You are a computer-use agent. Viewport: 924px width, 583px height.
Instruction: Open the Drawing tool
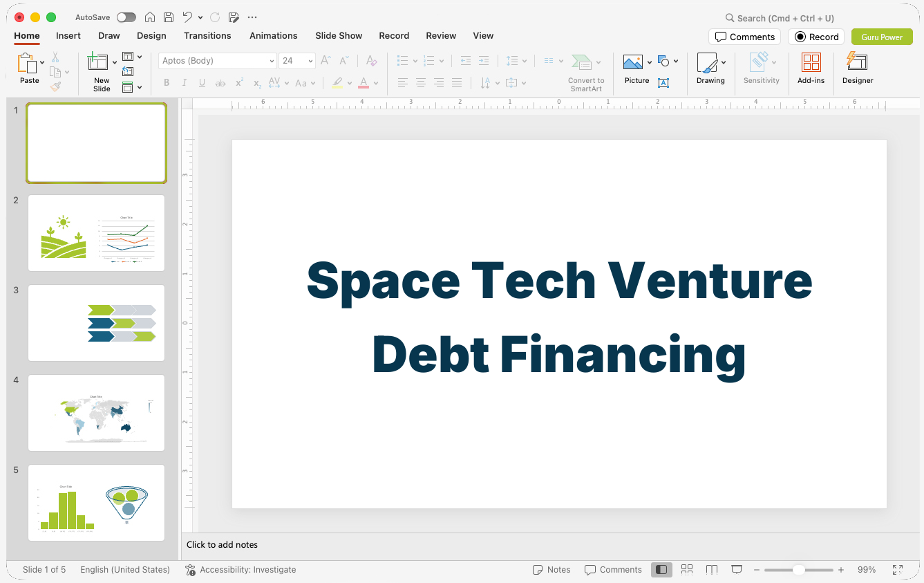(707, 63)
